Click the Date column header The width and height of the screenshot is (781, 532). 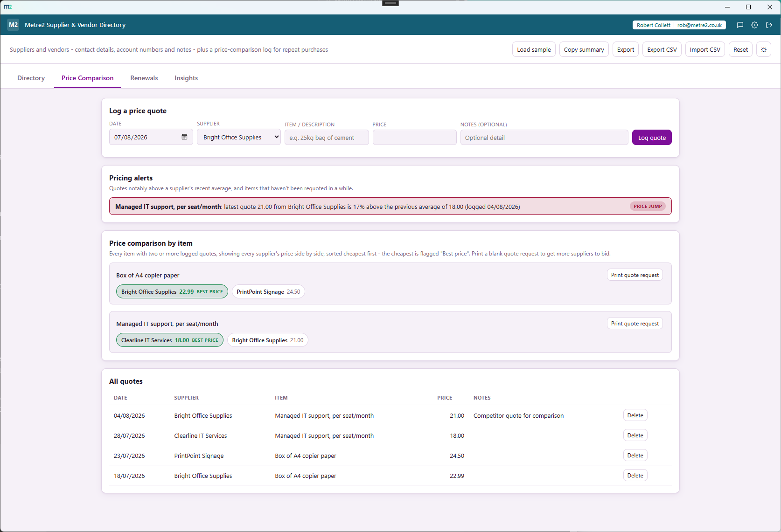point(120,398)
